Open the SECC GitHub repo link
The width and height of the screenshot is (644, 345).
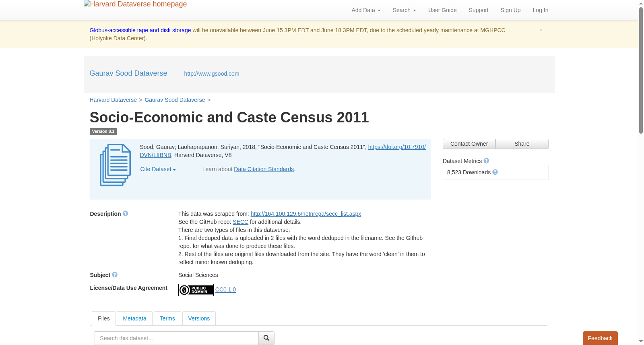(x=240, y=222)
